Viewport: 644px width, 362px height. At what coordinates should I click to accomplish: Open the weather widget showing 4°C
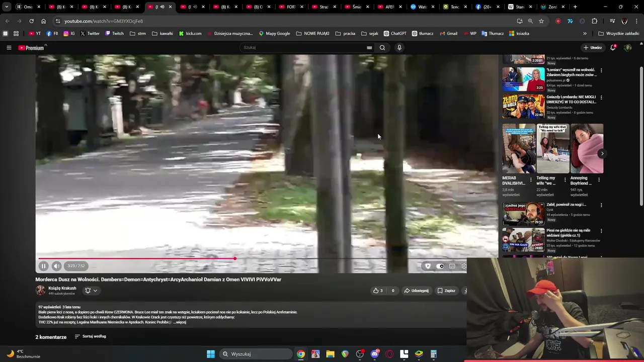(24, 354)
